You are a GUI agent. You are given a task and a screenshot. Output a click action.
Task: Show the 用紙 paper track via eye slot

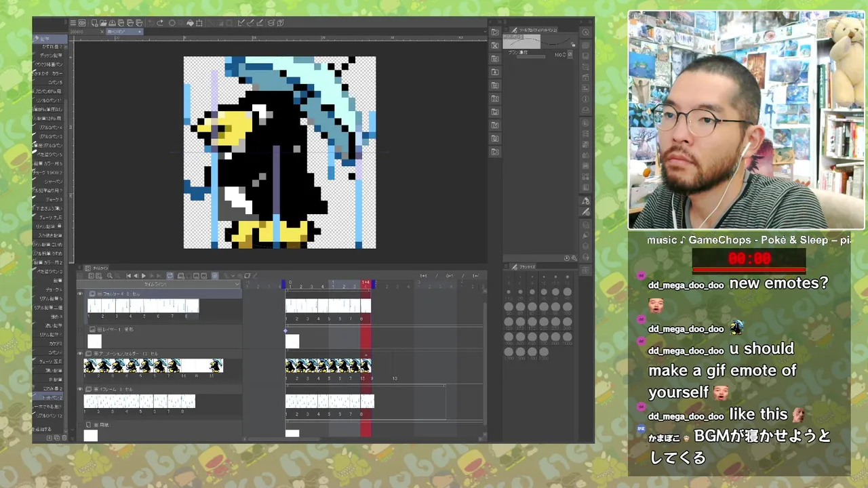point(80,425)
